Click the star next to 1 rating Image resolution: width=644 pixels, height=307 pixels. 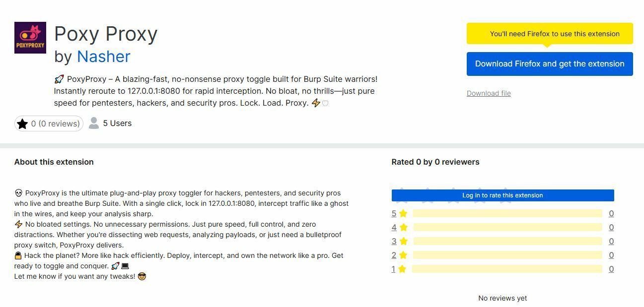click(402, 269)
